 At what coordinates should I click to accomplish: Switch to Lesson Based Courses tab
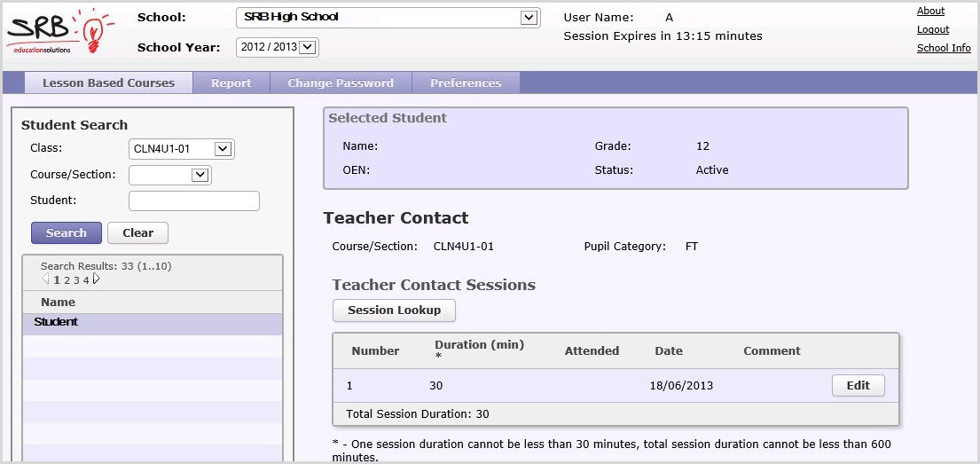[108, 83]
